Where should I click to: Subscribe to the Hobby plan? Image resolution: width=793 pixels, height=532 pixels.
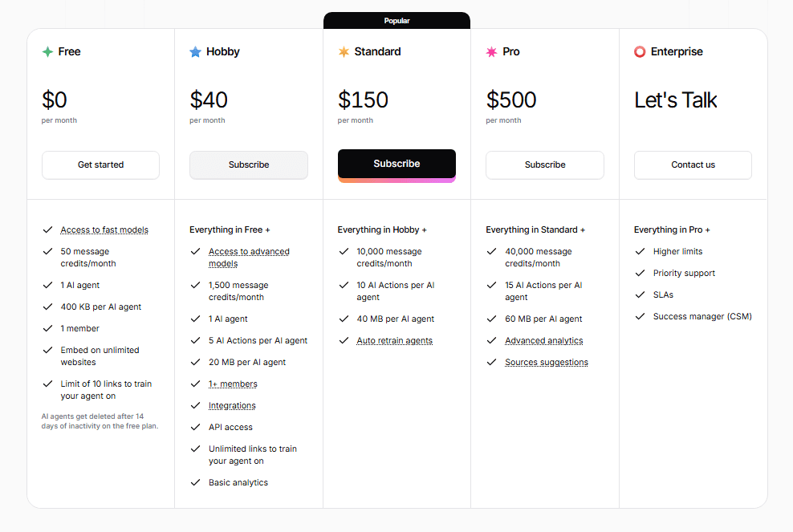pos(249,165)
